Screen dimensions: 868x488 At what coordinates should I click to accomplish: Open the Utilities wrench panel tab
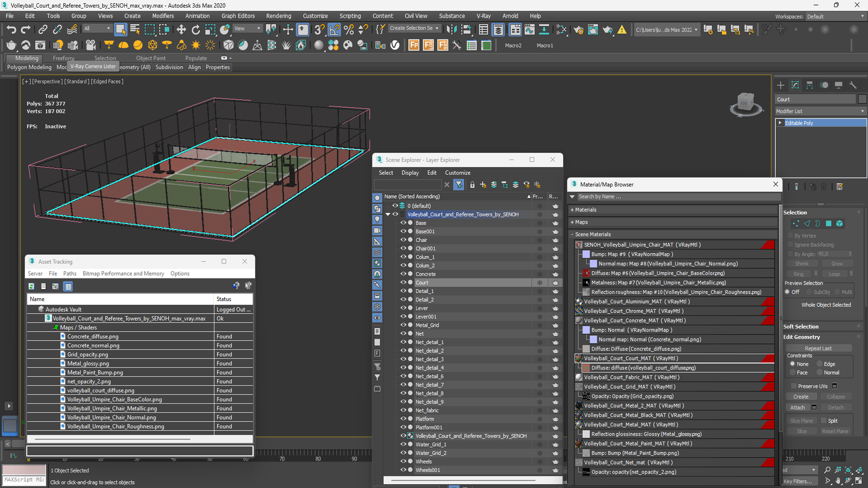click(x=853, y=85)
